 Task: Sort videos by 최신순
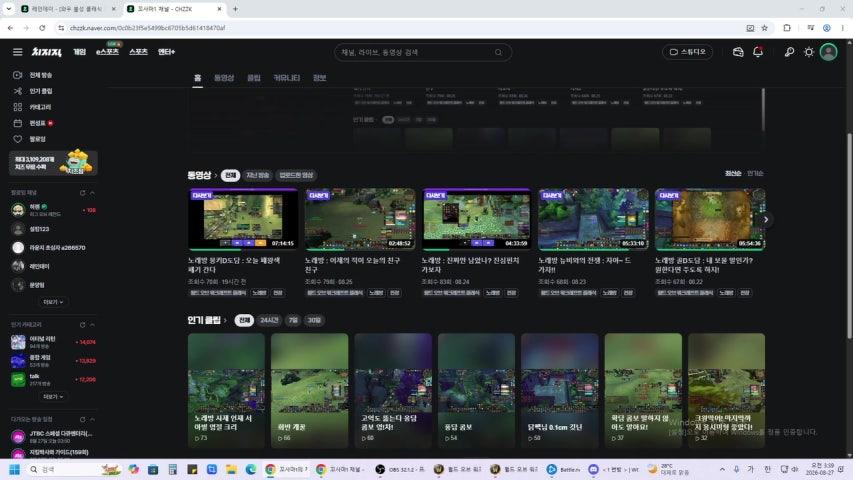coord(733,173)
